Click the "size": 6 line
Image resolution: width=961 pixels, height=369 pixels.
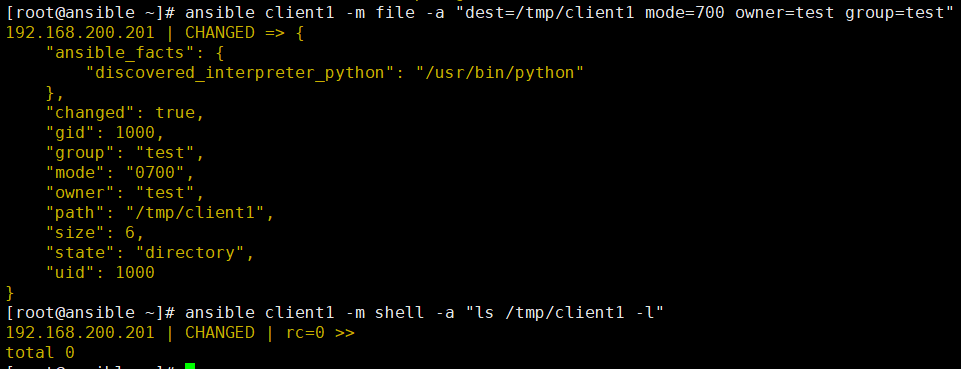coord(95,232)
